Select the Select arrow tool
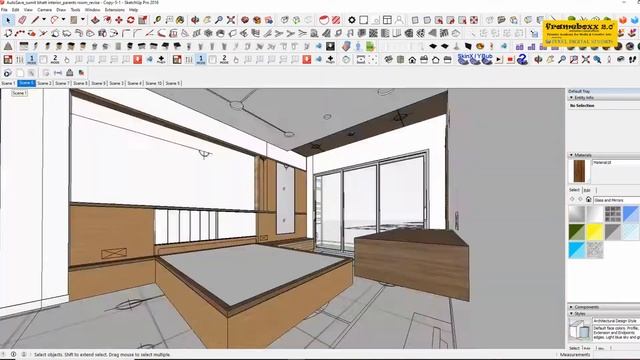640x360 pixels. [x=8, y=20]
